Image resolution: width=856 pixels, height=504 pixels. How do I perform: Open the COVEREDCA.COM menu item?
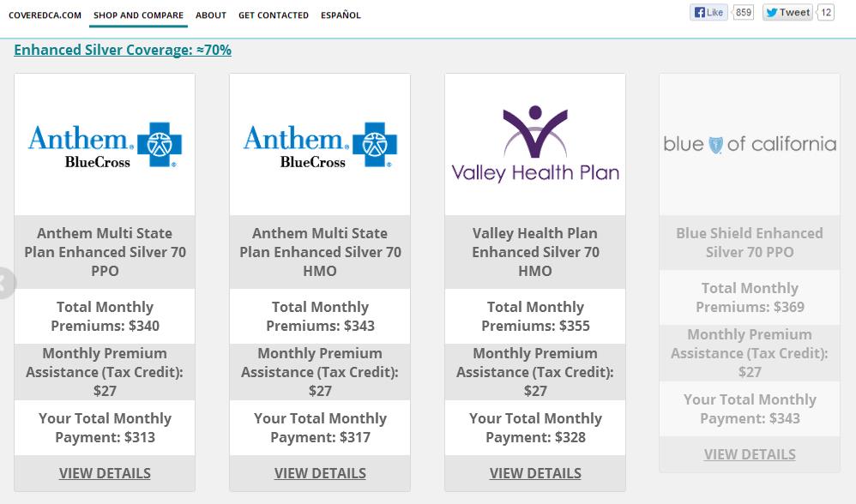[x=45, y=15]
